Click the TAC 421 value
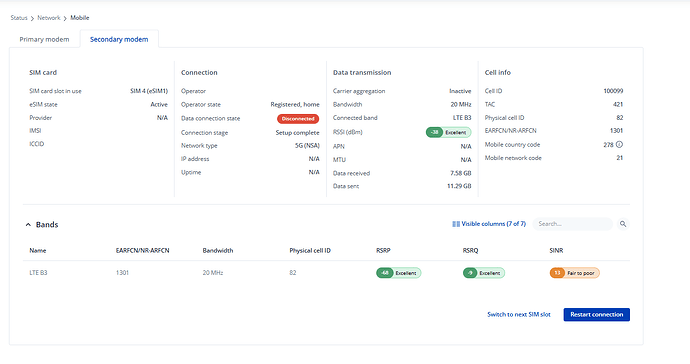This screenshot has height=364, width=690. pyautogui.click(x=618, y=104)
